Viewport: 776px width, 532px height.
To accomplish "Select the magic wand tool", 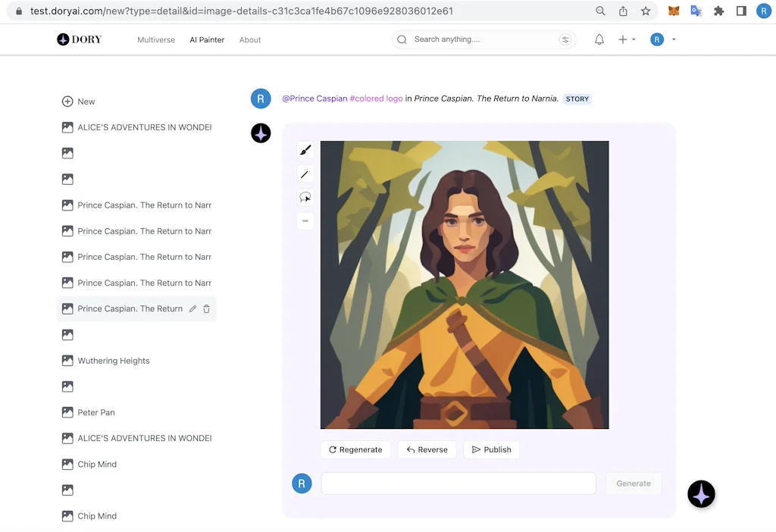I will point(305,174).
